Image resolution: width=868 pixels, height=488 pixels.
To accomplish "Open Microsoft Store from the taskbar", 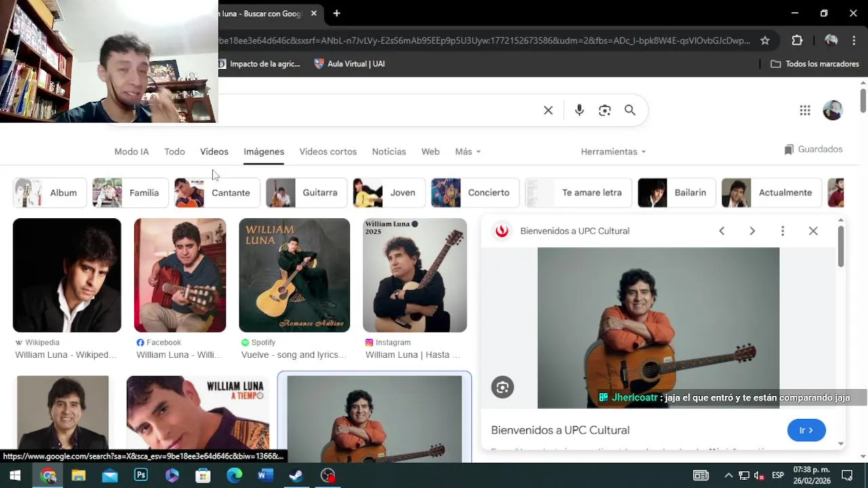I will [203, 475].
